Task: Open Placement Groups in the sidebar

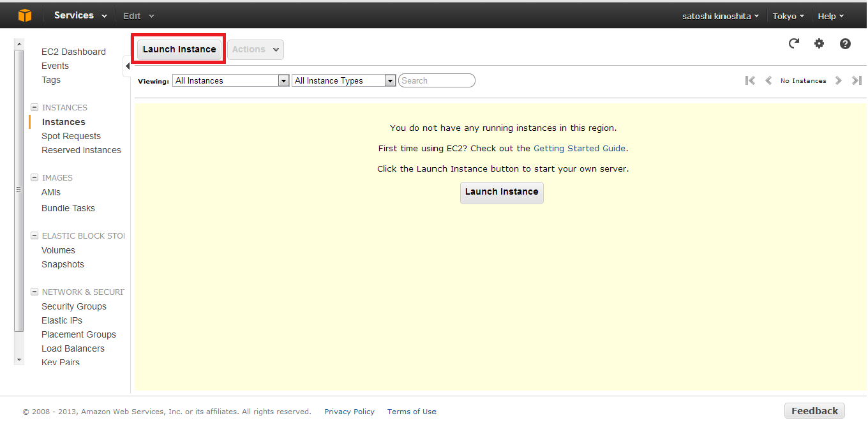Action: pyautogui.click(x=79, y=334)
